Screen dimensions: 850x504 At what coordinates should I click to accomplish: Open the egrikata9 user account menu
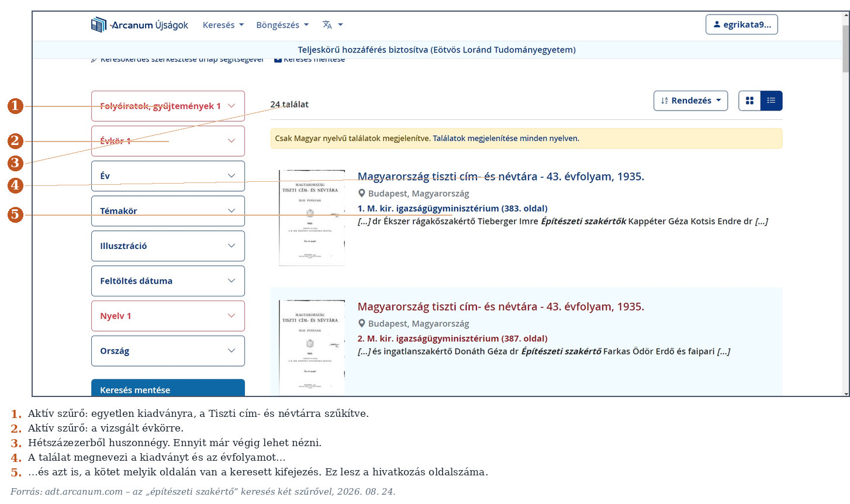(x=742, y=25)
